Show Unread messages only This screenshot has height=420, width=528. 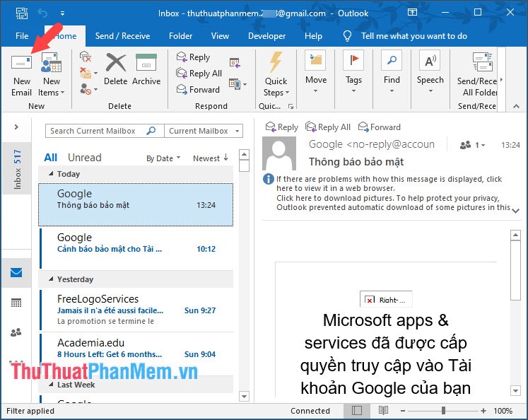point(85,157)
